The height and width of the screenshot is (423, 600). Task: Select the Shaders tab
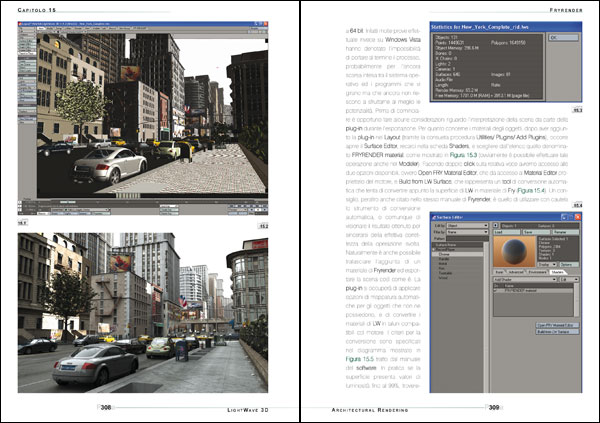point(558,272)
